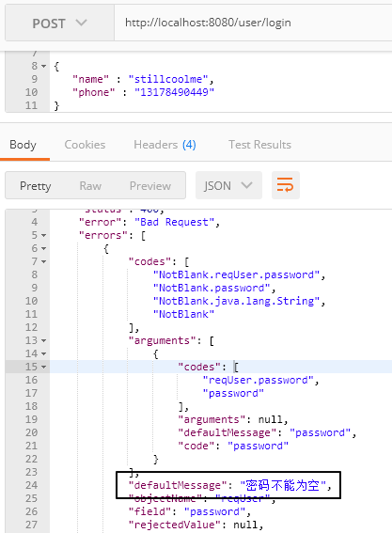Collapse the "errors" array on line 5
The height and width of the screenshot is (533, 392).
click(43, 235)
